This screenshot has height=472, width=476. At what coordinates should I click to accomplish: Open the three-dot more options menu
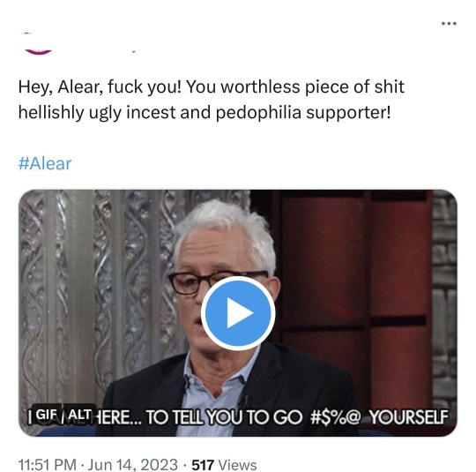click(x=449, y=24)
